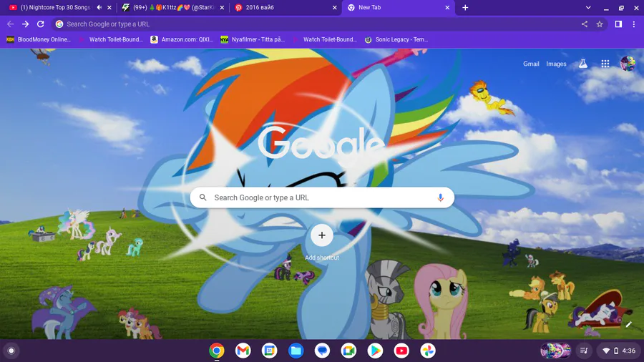644x362 pixels.
Task: Bookmark this tab with the star
Action: (600, 24)
